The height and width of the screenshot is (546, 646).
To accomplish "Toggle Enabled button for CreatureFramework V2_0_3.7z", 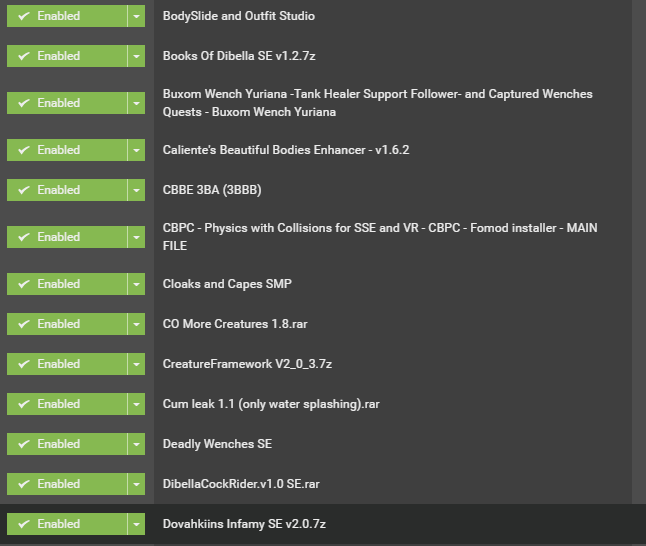I will click(67, 364).
